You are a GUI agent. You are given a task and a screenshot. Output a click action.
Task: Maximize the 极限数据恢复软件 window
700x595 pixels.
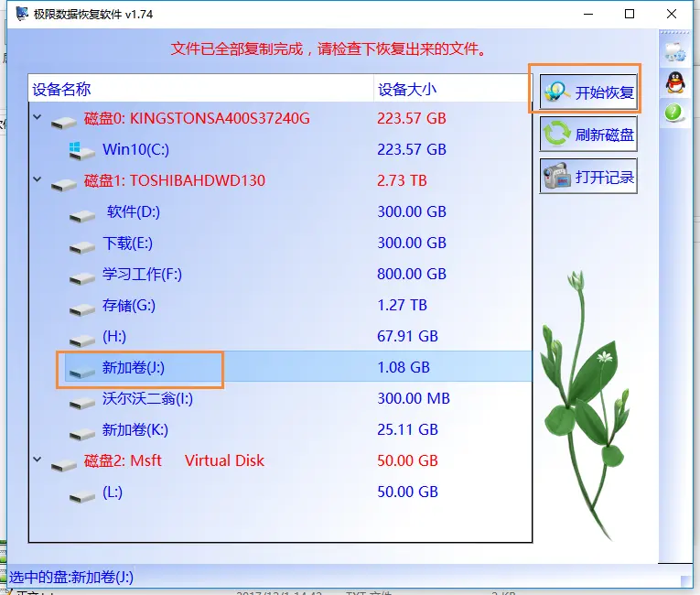(630, 15)
